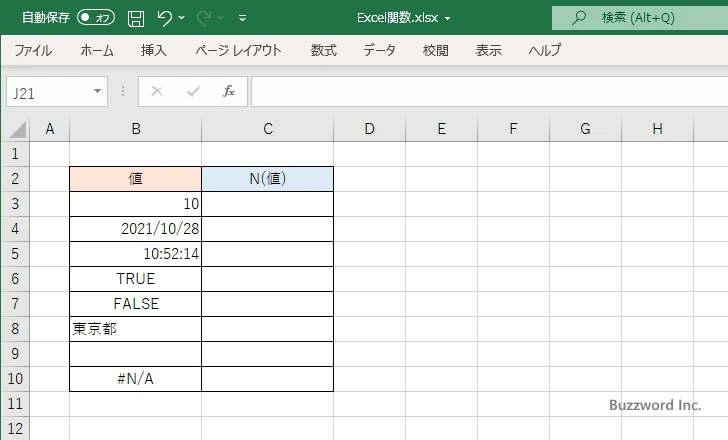Select cell B8 containing 東京都

tap(135, 329)
